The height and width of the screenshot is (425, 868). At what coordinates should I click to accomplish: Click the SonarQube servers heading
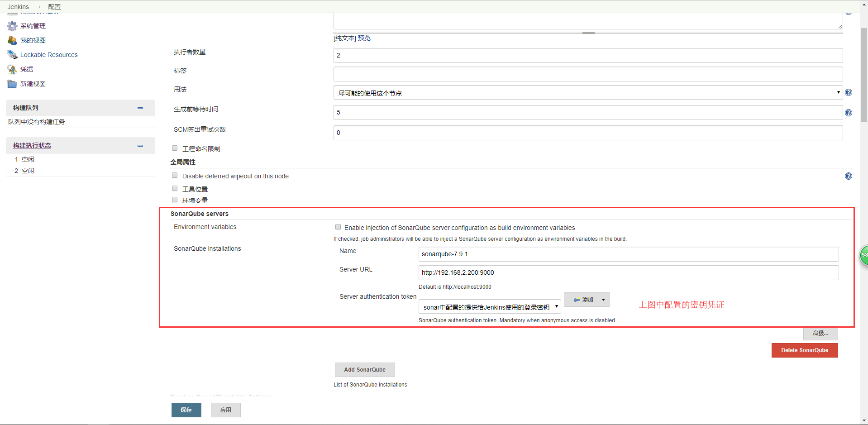200,214
